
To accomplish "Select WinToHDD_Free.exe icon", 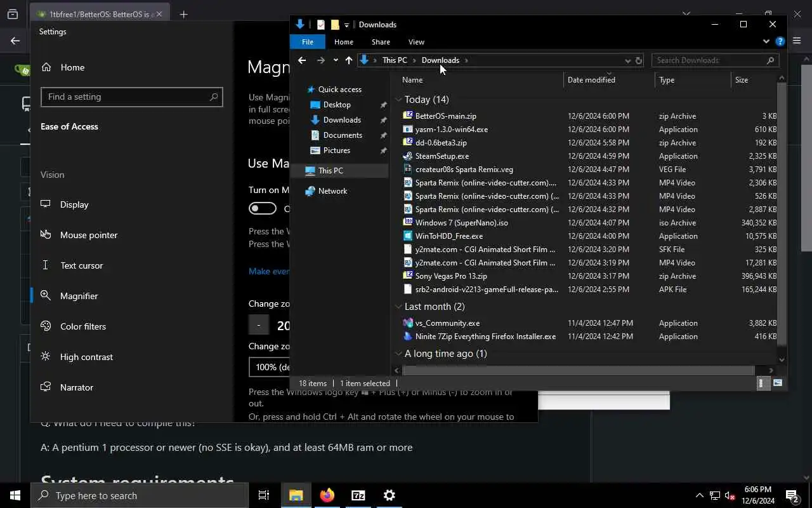I will pyautogui.click(x=408, y=236).
